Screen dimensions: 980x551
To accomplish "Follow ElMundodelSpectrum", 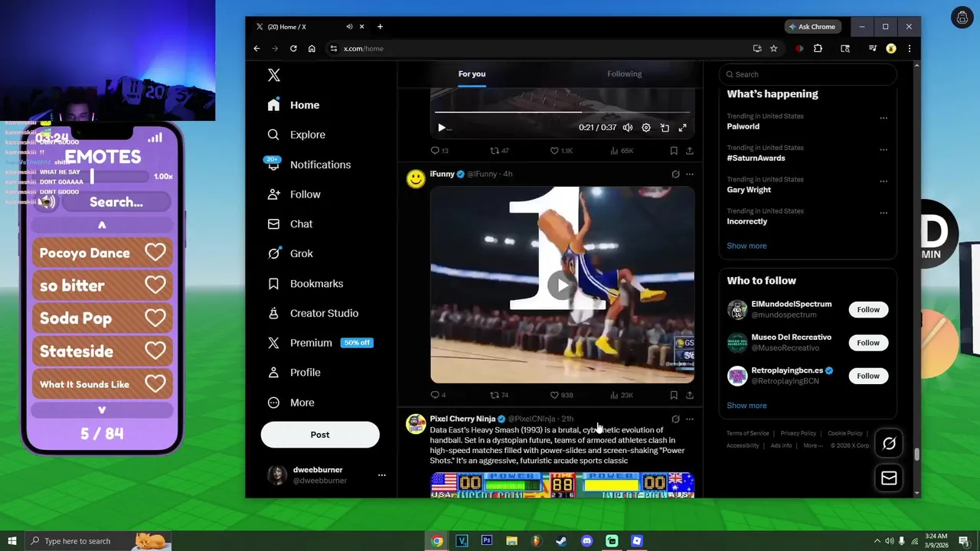I will 868,310.
